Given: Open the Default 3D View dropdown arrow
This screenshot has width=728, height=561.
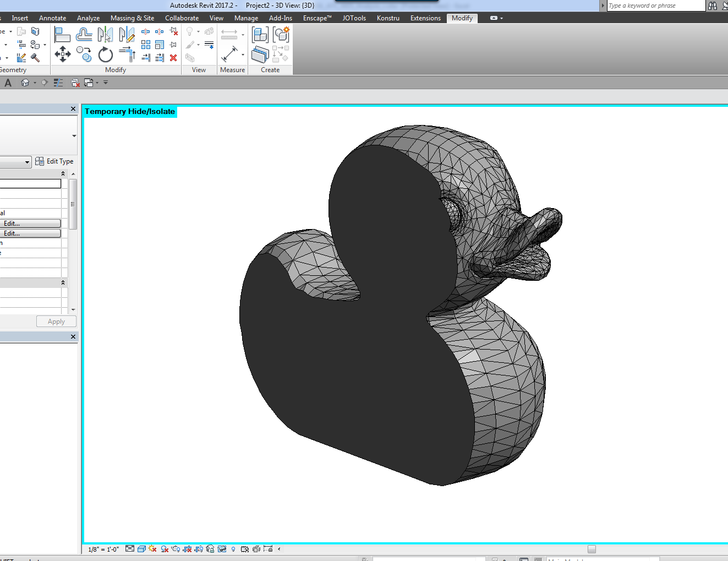Looking at the screenshot, I should click(x=35, y=83).
